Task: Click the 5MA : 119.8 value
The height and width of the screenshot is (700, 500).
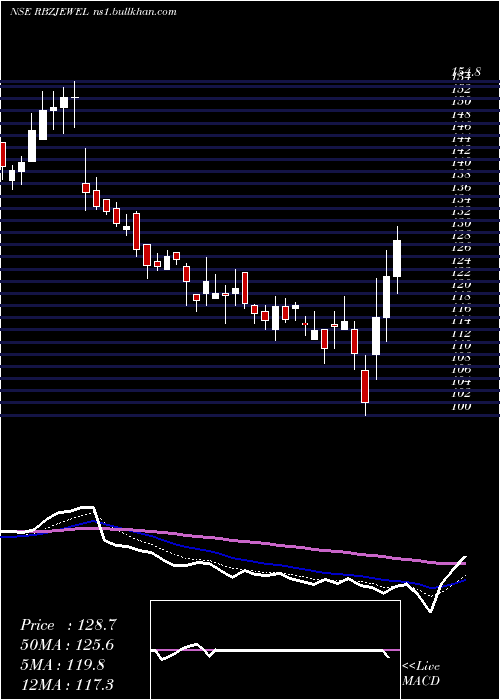Action: 62,665
